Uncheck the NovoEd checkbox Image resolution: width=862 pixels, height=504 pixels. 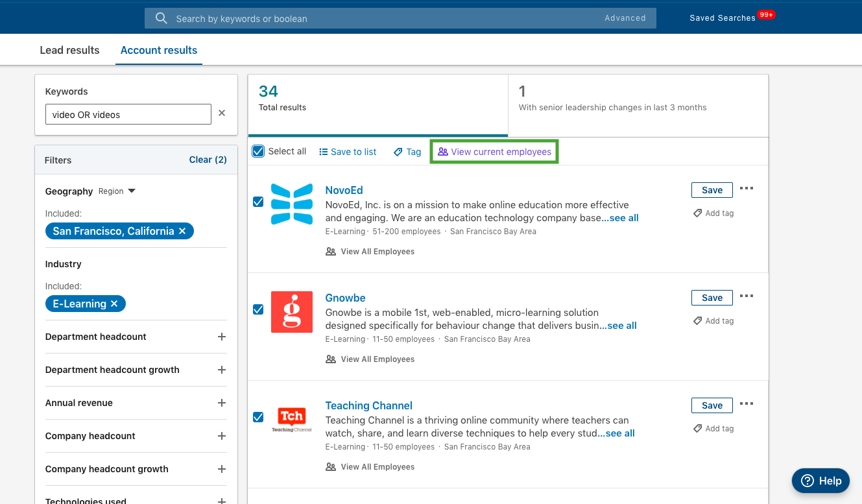click(x=258, y=202)
